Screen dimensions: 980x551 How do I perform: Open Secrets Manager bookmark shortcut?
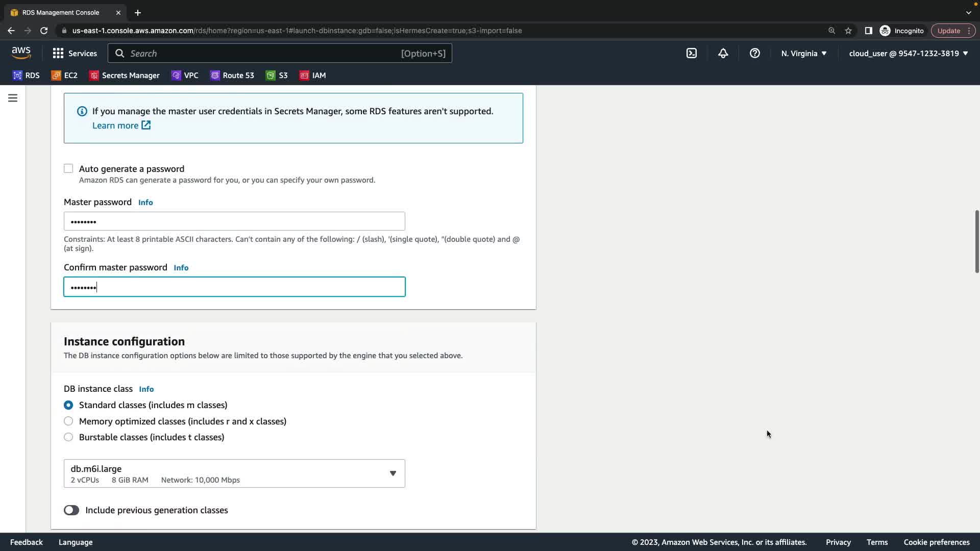[125, 76]
